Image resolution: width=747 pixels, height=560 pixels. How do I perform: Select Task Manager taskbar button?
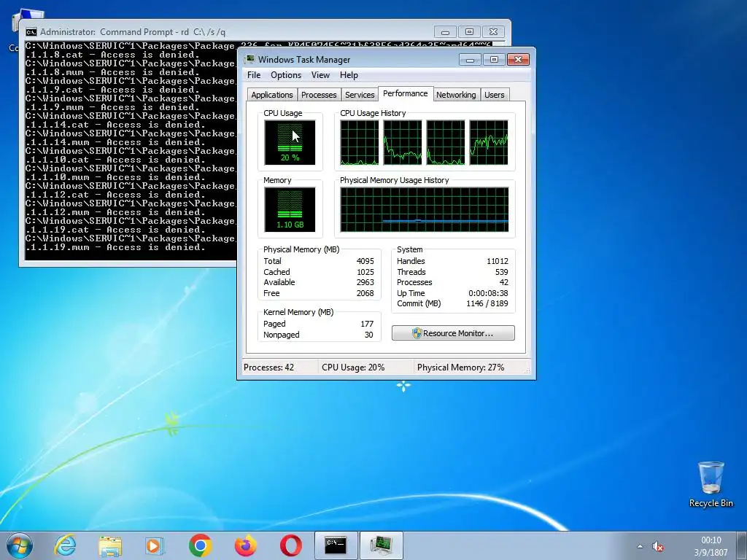point(381,545)
